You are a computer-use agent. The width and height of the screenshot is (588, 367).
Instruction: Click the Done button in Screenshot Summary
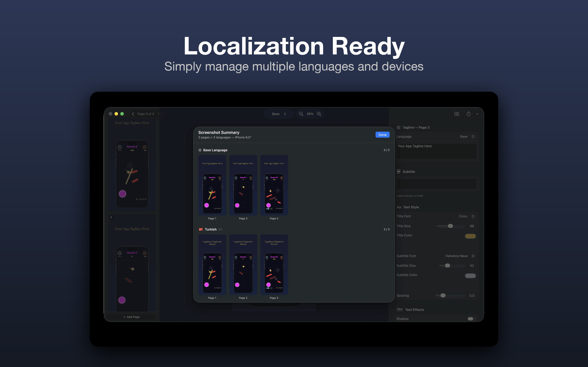click(x=382, y=135)
